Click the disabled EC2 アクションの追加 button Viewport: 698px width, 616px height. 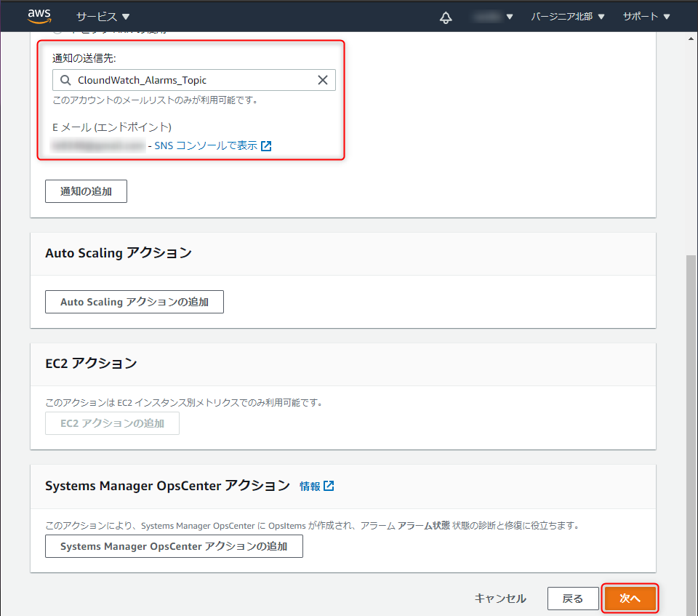point(112,423)
